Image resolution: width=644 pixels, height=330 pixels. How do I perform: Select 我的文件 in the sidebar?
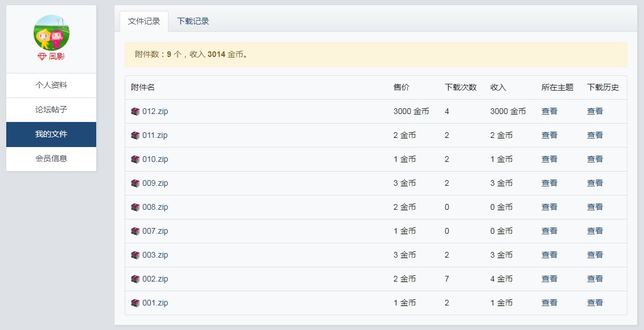click(51, 135)
